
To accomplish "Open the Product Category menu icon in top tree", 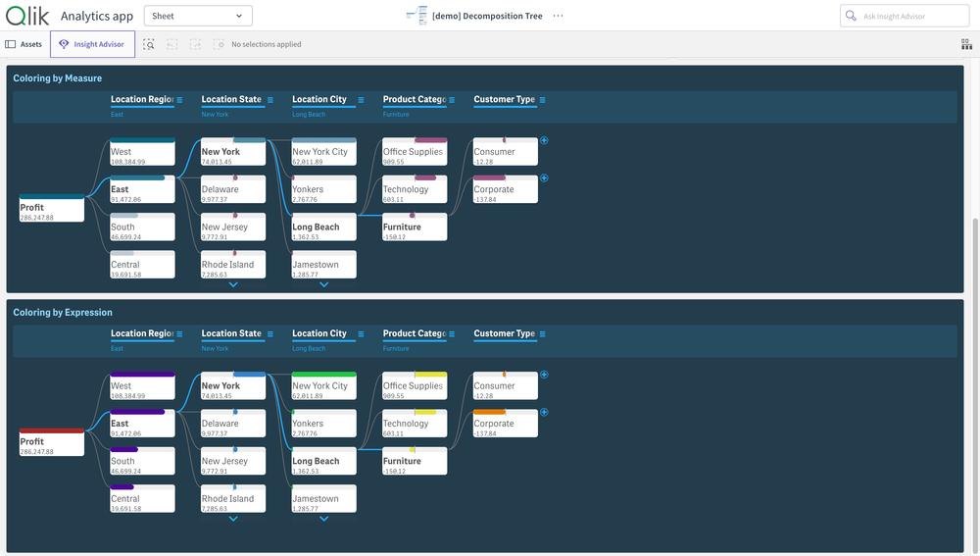I will (452, 100).
